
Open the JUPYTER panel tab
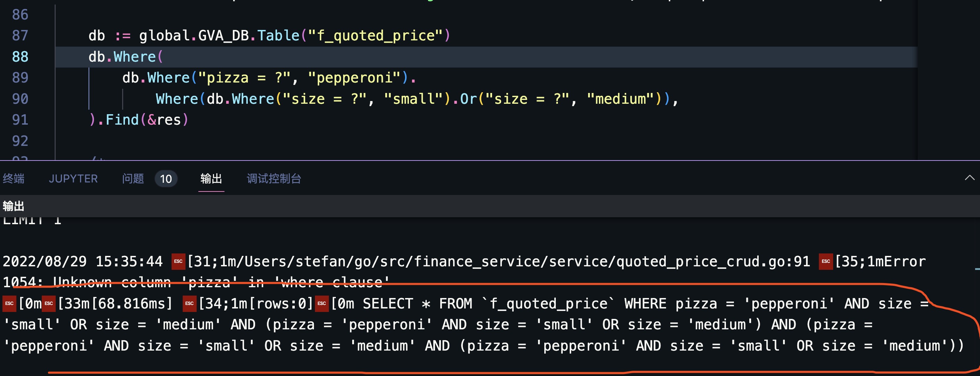point(73,179)
